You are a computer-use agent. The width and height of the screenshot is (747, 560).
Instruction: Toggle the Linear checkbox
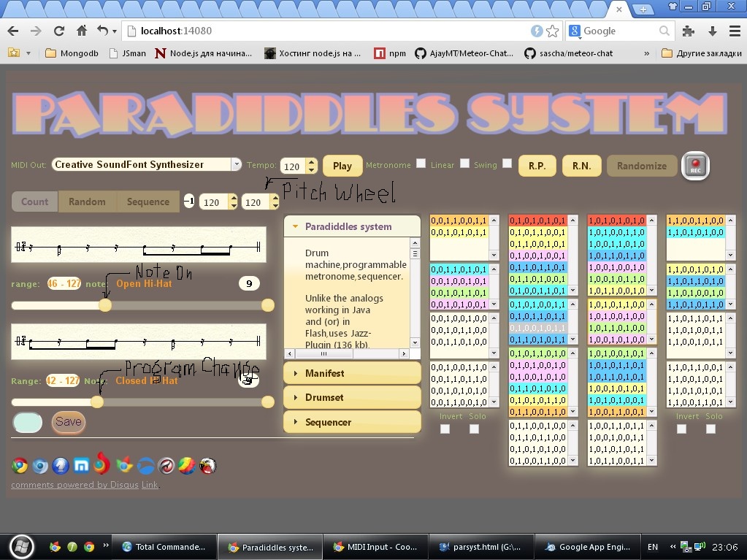464,164
